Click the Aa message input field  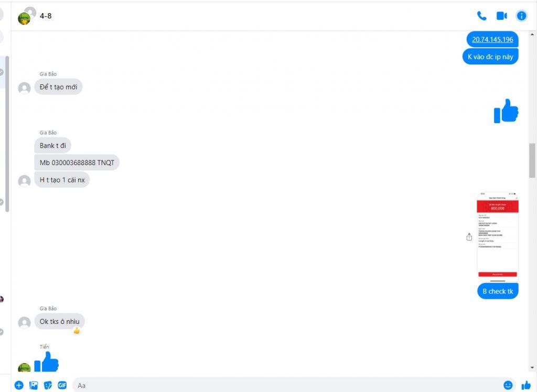[x=287, y=385]
